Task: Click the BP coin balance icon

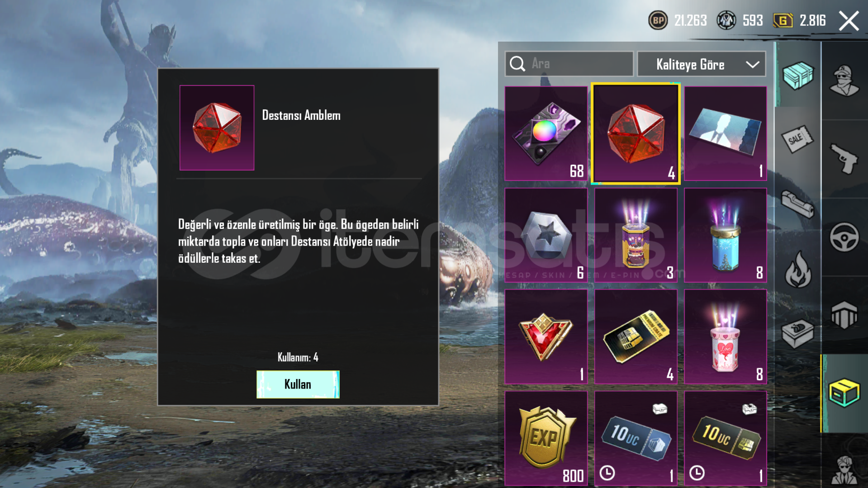Action: point(658,20)
